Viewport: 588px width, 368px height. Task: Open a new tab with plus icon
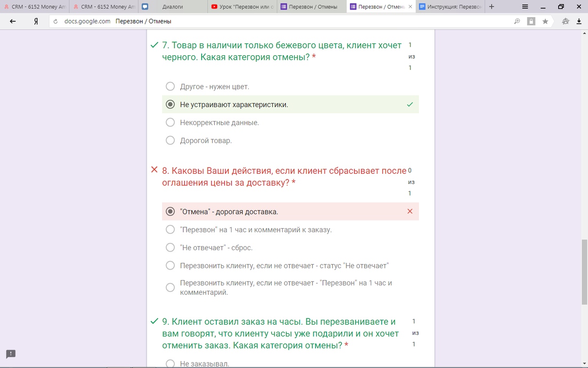(492, 7)
